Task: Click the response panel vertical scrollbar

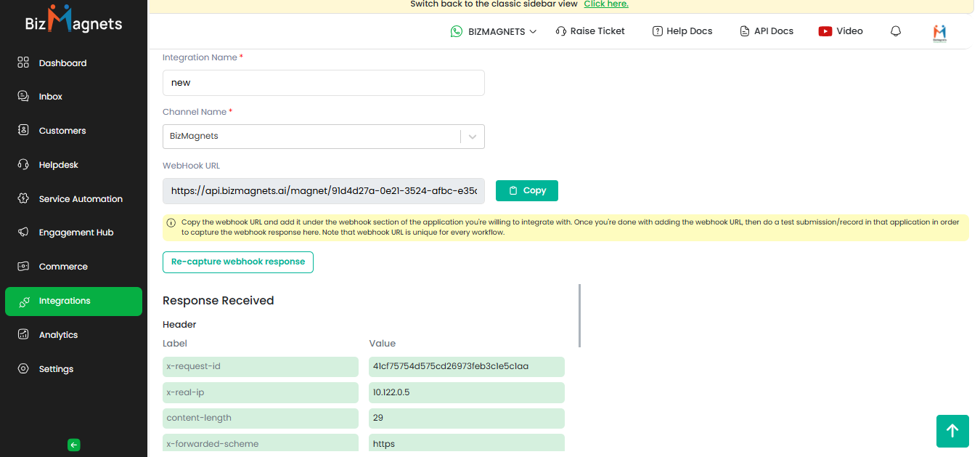Action: point(579,315)
